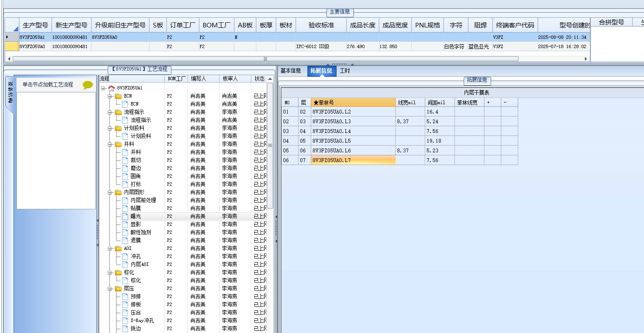The width and height of the screenshot is (644, 333).
Task: Click the top grid horizontal scrollbar thumb
Action: [x=266, y=59]
